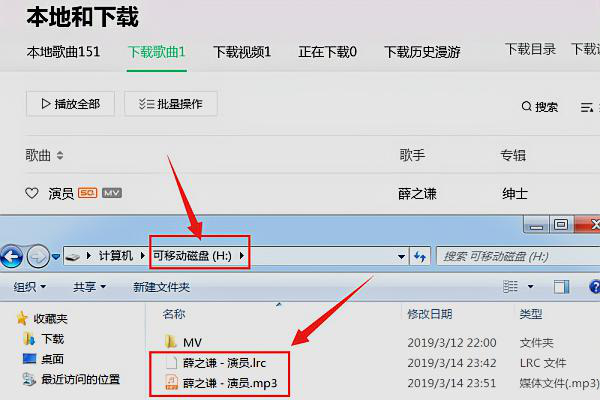Viewport: 600px width, 400px height.
Task: Sort by the 歌曲 column arrows
Action: tap(60, 155)
